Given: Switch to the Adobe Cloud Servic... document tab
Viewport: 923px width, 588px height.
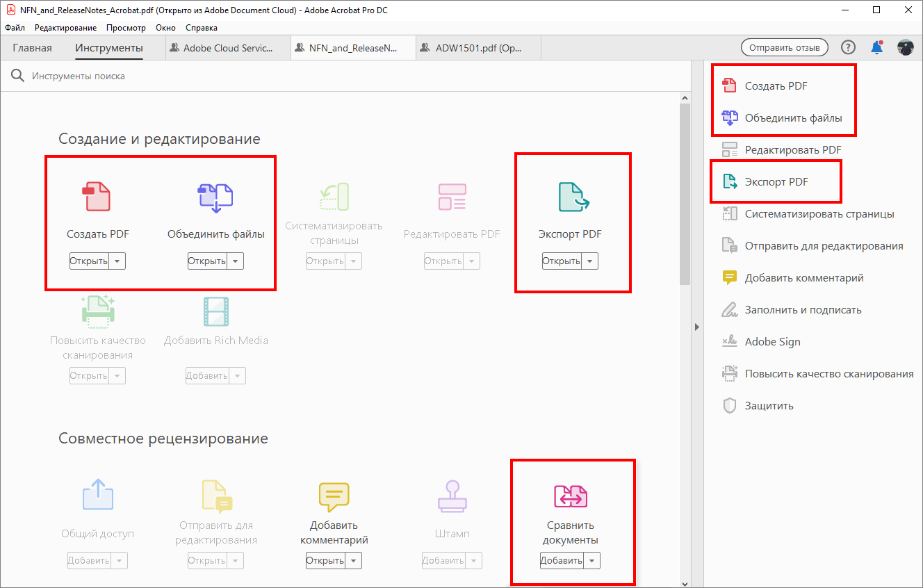Looking at the screenshot, I should [x=229, y=48].
